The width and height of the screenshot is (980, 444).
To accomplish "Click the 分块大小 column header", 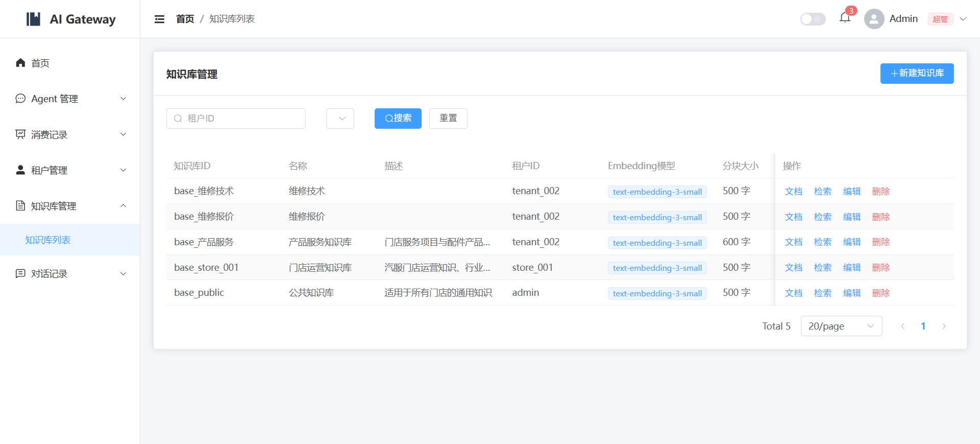I will click(741, 166).
